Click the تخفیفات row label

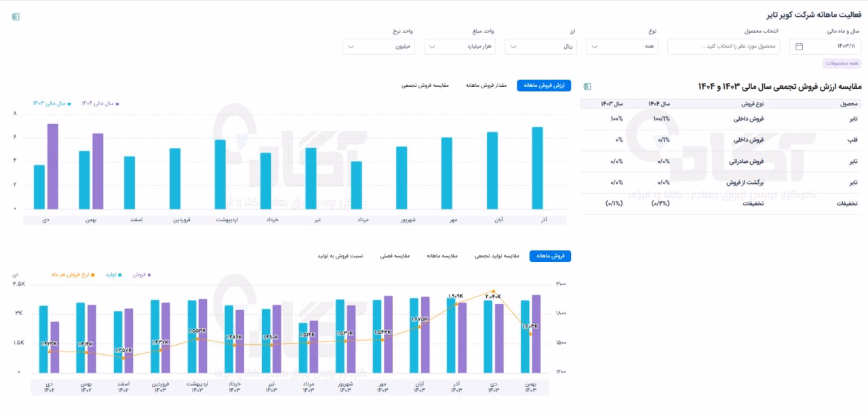coord(753,204)
